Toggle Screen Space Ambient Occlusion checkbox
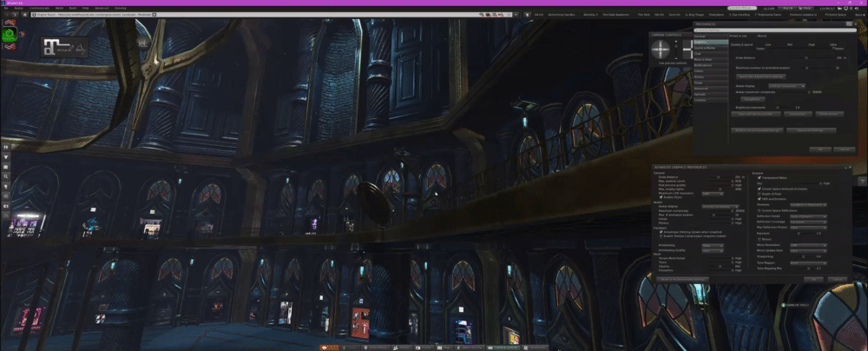 (x=759, y=189)
